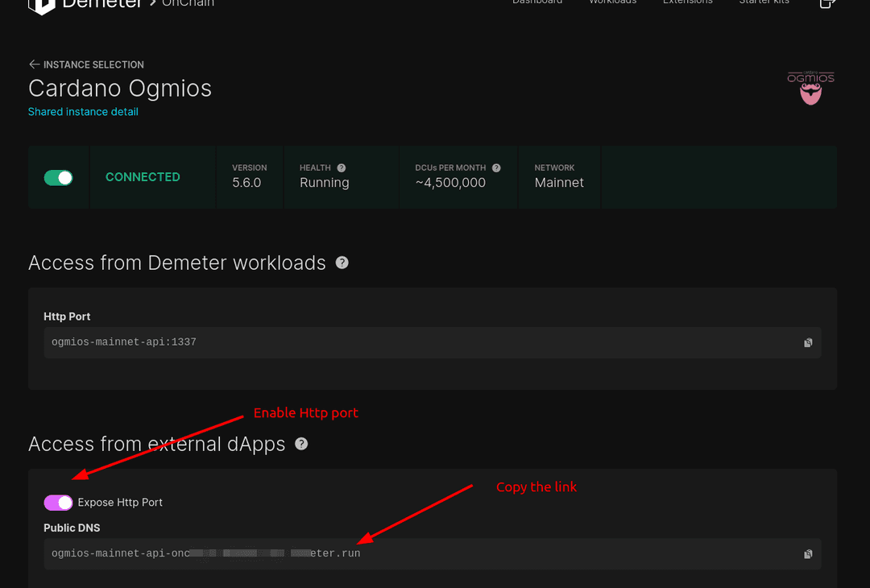870x588 pixels.
Task: Click the Cardano Ogmios logo image
Action: pyautogui.click(x=810, y=88)
